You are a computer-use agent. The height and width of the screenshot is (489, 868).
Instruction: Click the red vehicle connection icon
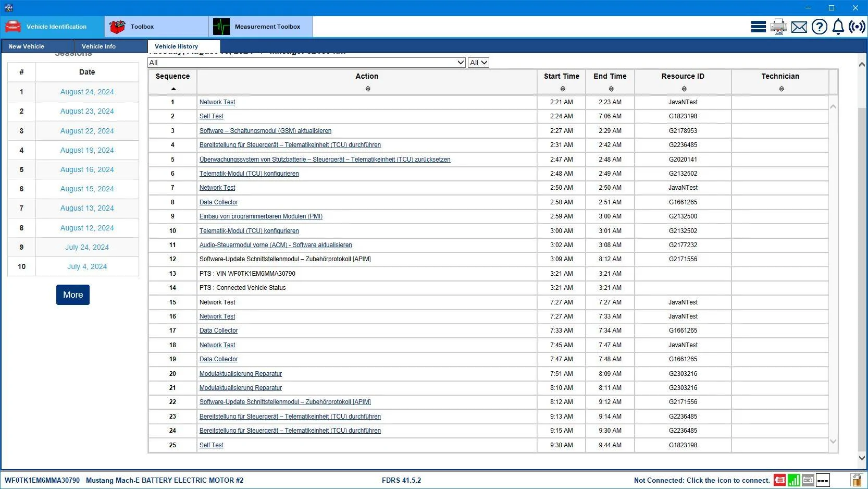(779, 480)
